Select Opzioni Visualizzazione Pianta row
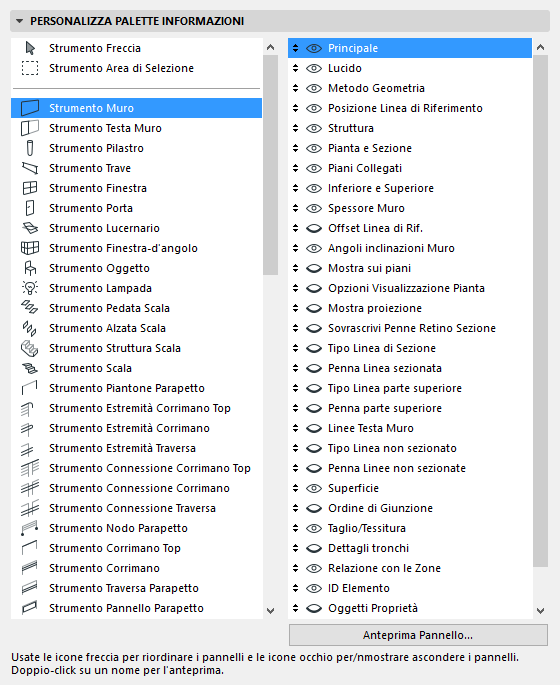This screenshot has width=560, height=685. click(410, 288)
